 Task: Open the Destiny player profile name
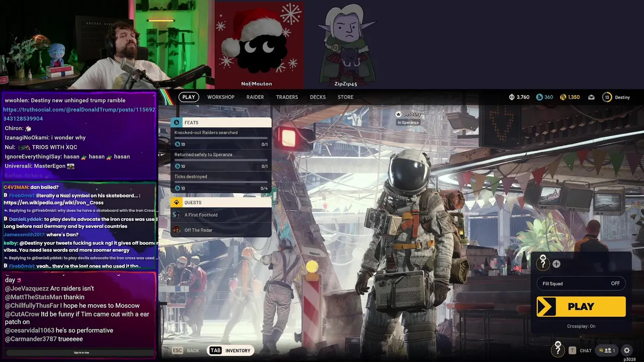click(622, 97)
